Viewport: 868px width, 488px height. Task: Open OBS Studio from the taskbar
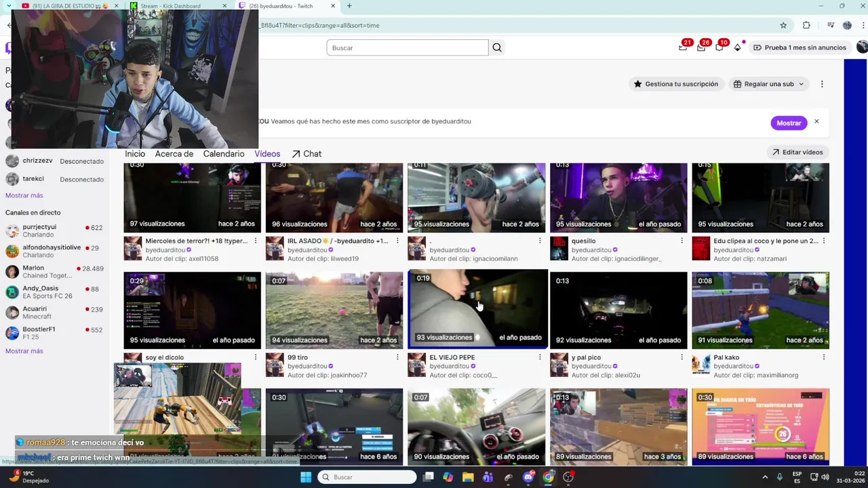(568, 477)
